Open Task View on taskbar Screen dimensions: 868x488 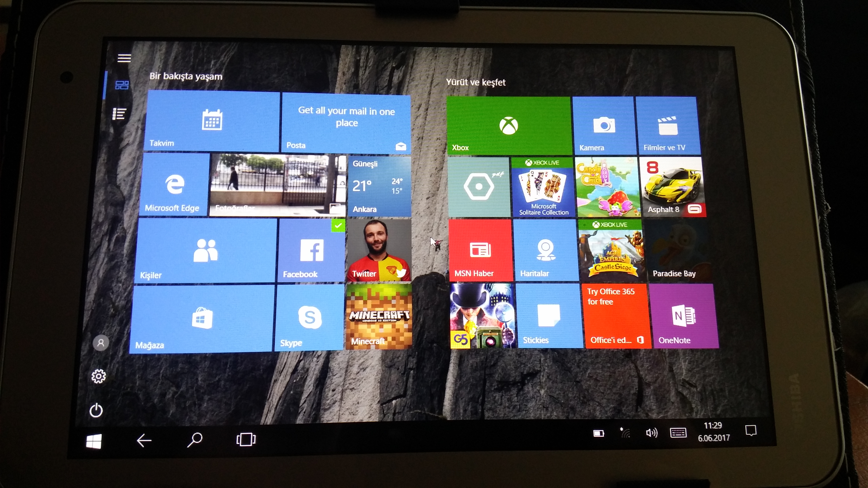pos(246,439)
